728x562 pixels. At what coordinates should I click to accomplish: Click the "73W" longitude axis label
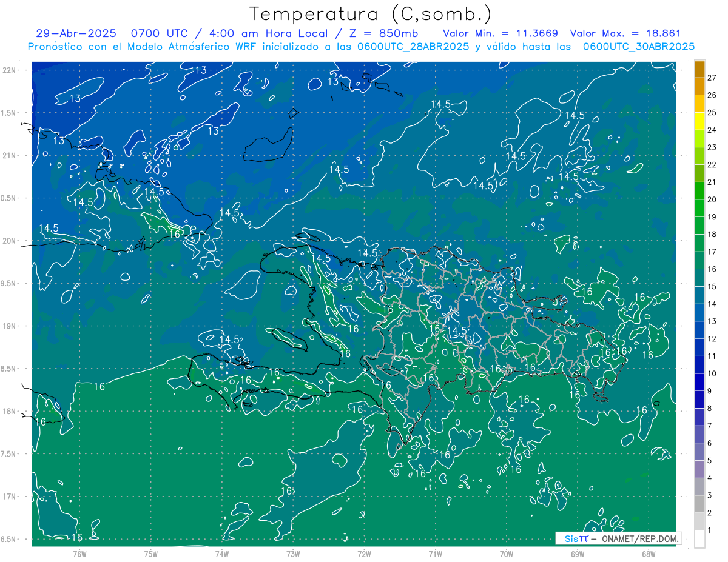coord(293,554)
